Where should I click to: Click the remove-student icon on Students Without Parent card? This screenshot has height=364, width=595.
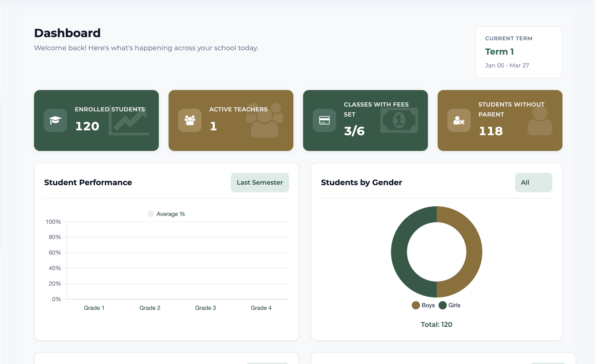point(459,121)
